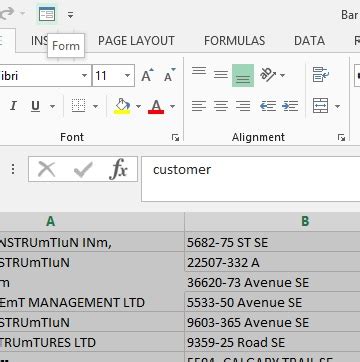Open Alignment dialog box launcher
360x362 pixels.
[x=341, y=138]
